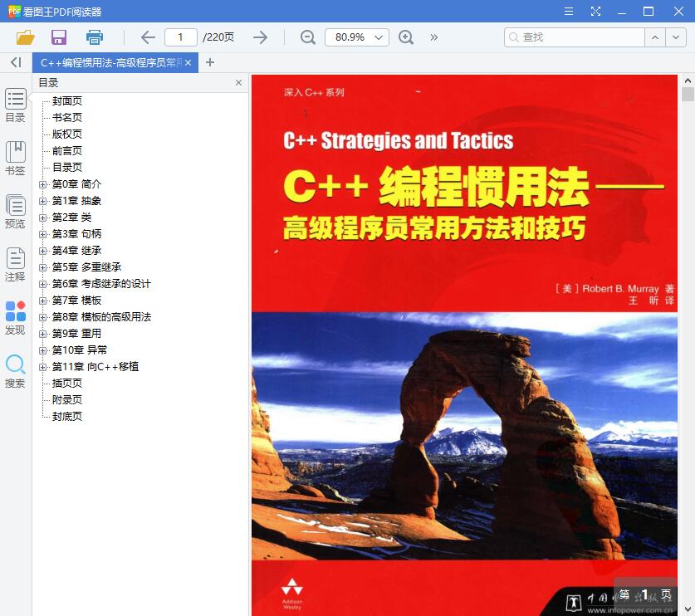The image size is (695, 616).
Task: Jump to 目录页 in the outline
Action: click(x=67, y=167)
